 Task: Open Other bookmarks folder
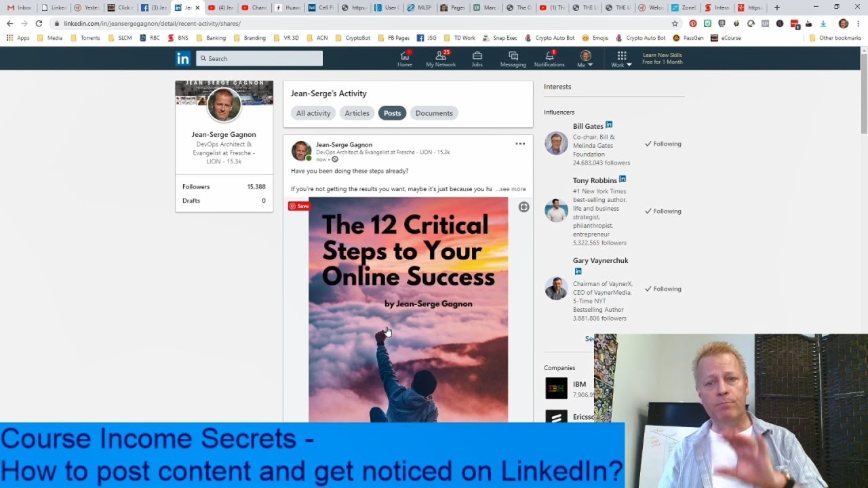835,38
